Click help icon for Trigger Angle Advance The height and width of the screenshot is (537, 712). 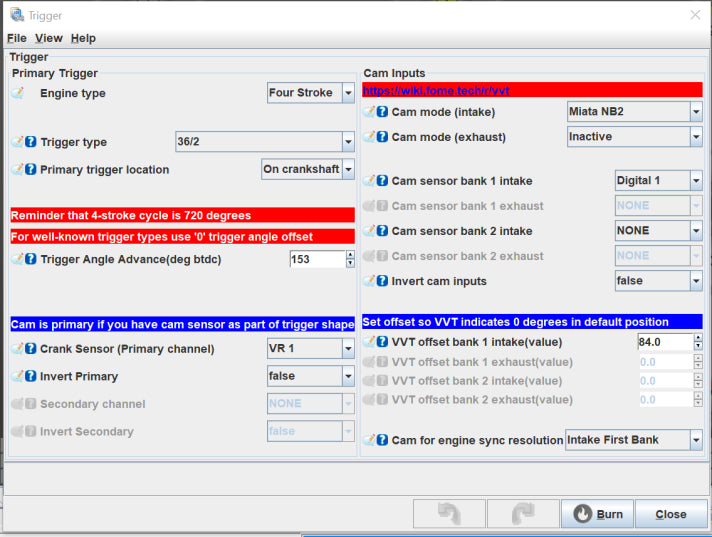pyautogui.click(x=31, y=259)
